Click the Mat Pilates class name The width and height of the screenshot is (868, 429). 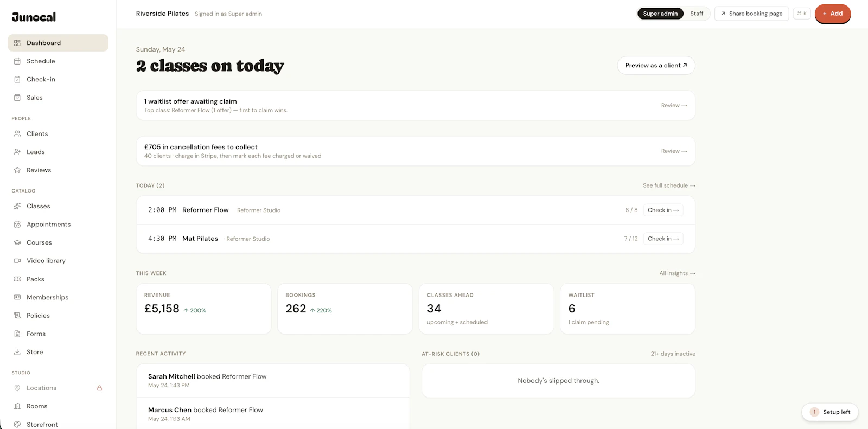[x=200, y=239]
